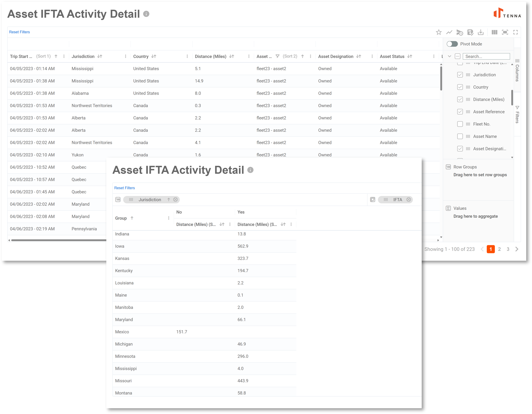The height and width of the screenshot is (414, 532).
Task: Open the line chart view icon
Action: point(449,32)
